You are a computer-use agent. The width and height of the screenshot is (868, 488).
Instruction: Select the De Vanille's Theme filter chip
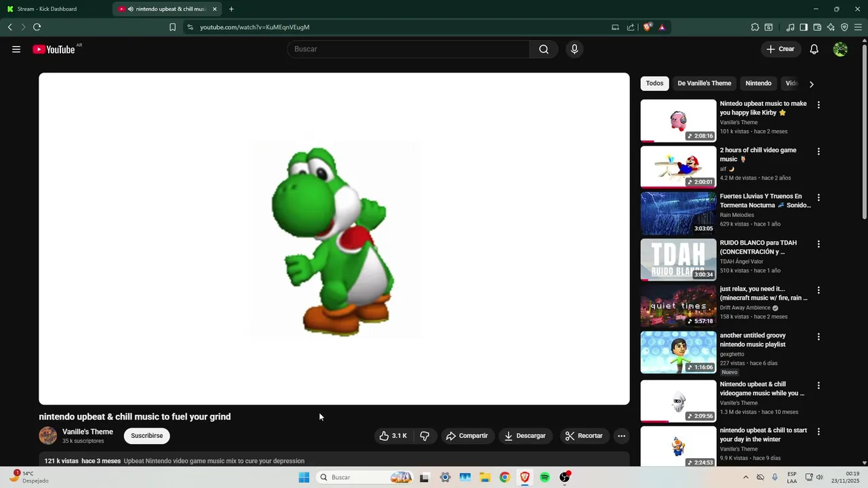[705, 83]
